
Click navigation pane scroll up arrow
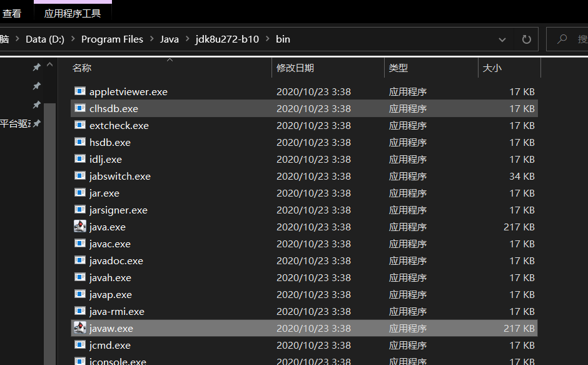pyautogui.click(x=49, y=64)
